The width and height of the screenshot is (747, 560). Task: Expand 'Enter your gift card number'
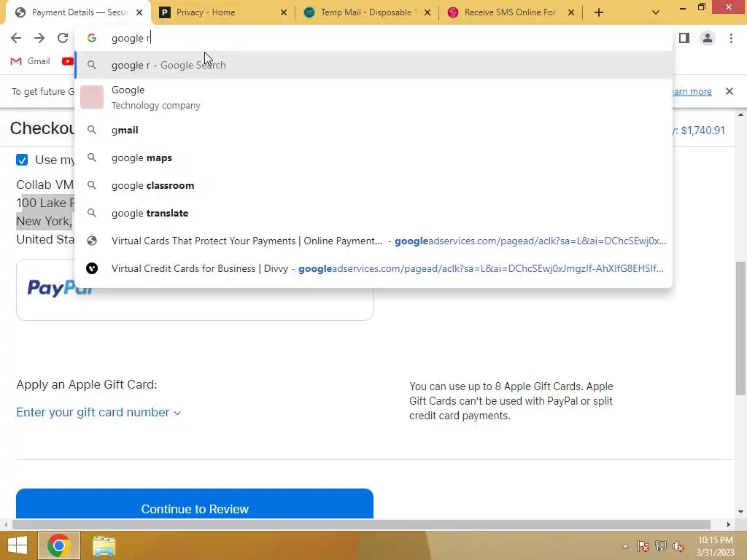point(98,413)
